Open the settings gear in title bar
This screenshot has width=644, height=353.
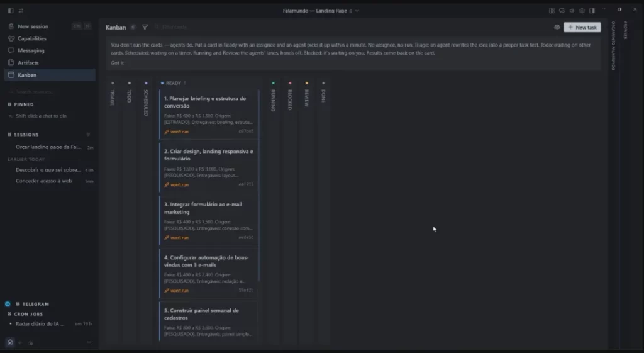[582, 11]
